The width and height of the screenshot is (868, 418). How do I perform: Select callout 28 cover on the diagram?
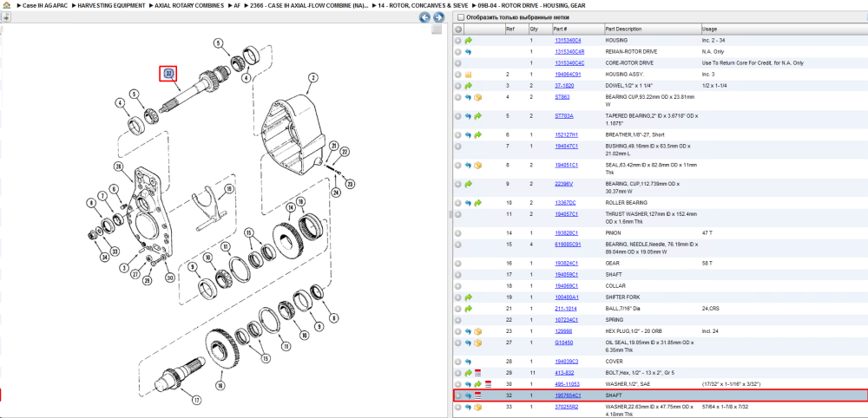click(x=118, y=166)
